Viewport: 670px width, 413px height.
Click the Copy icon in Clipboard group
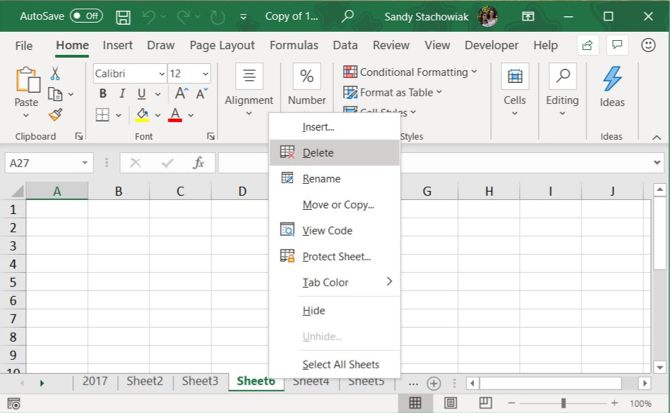click(55, 94)
